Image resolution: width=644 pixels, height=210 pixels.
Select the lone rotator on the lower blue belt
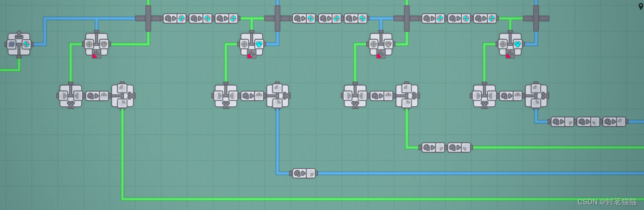click(304, 173)
